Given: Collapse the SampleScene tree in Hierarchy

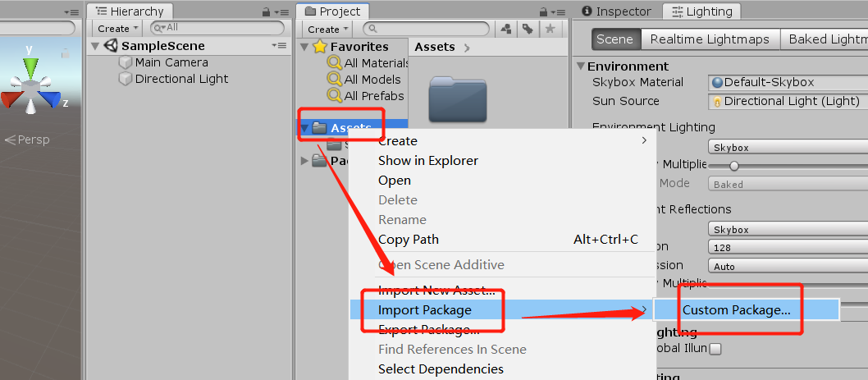Looking at the screenshot, I should click(x=96, y=46).
